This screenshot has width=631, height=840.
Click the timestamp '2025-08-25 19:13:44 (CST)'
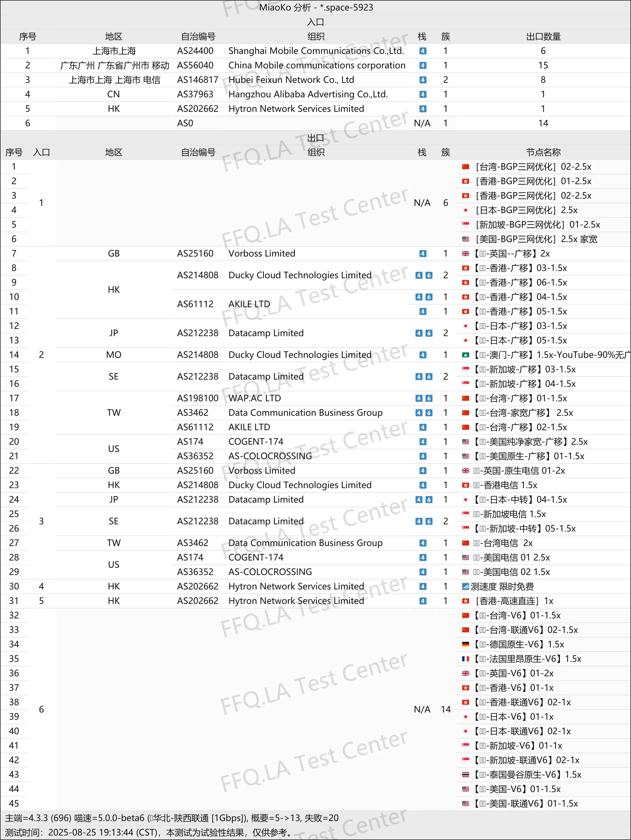[x=102, y=832]
